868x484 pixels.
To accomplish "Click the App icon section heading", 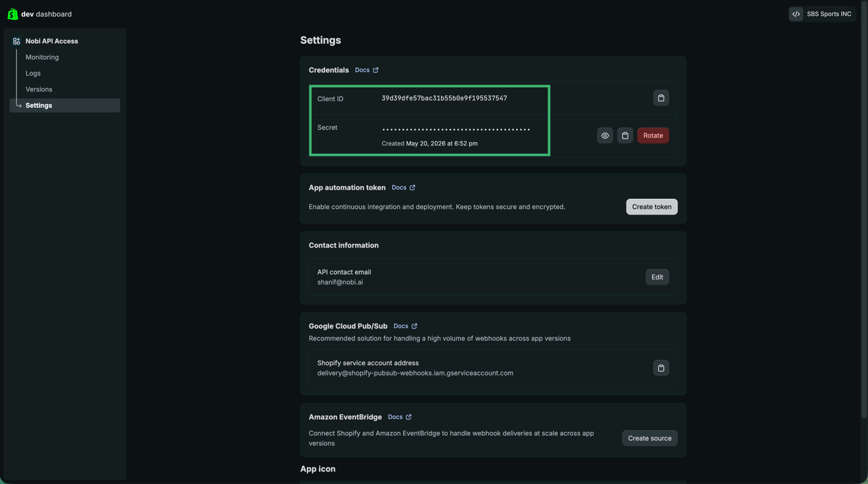I will coord(318,469).
